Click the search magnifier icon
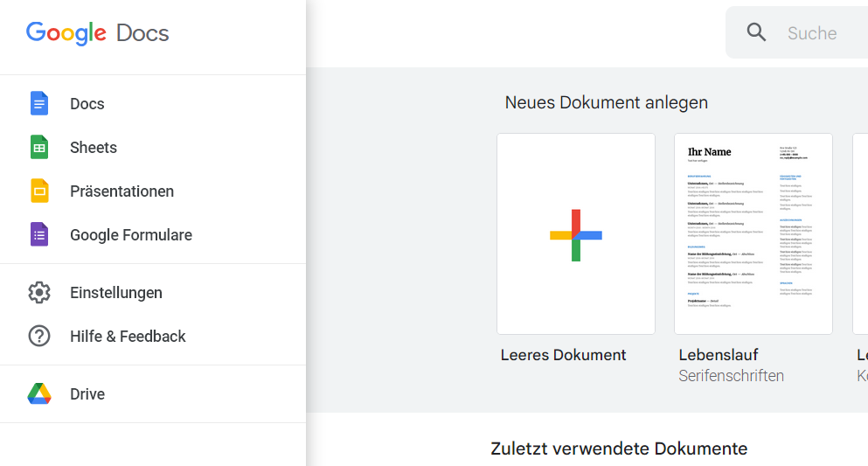The height and width of the screenshot is (466, 868). point(756,32)
